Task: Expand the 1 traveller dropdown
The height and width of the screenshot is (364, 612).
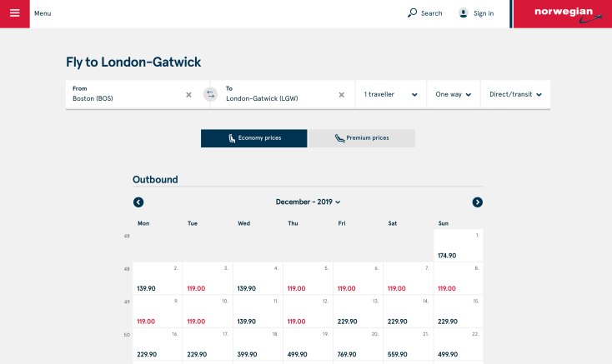Action: (390, 95)
